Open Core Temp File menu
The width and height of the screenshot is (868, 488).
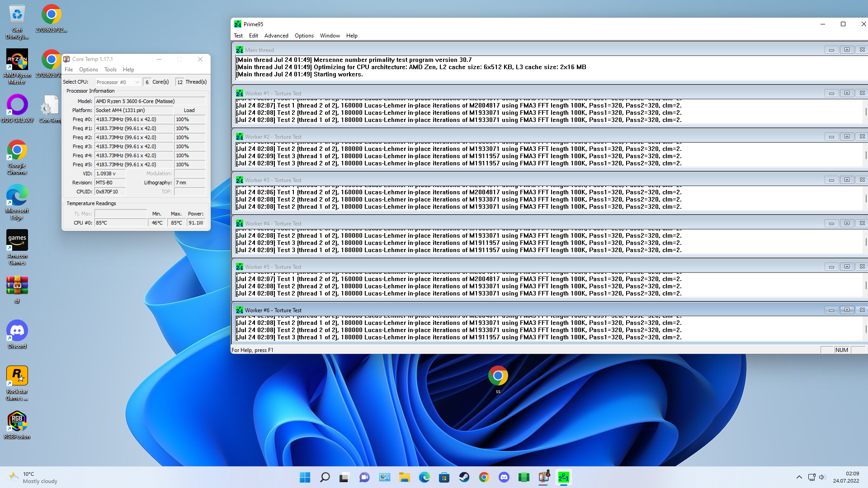[x=69, y=70]
